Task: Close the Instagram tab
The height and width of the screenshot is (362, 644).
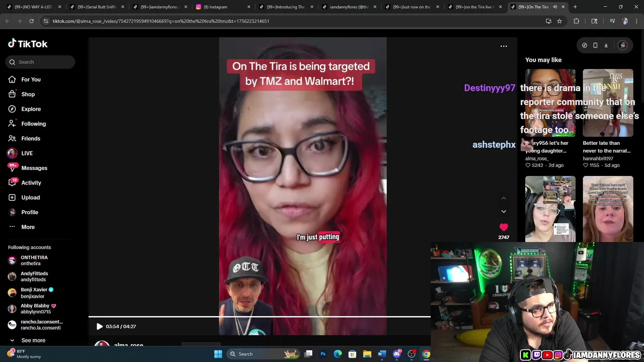Action: [249, 7]
